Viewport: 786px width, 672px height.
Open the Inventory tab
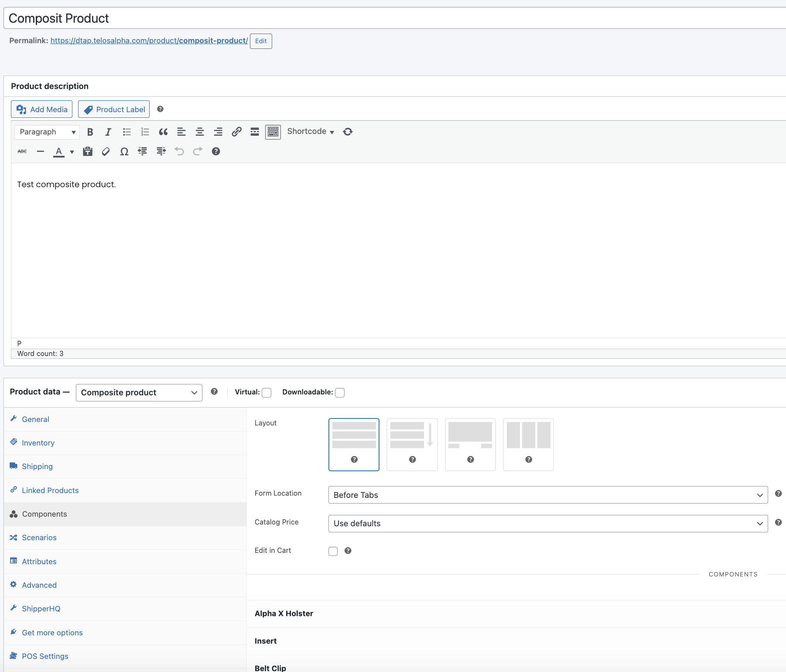(125, 443)
